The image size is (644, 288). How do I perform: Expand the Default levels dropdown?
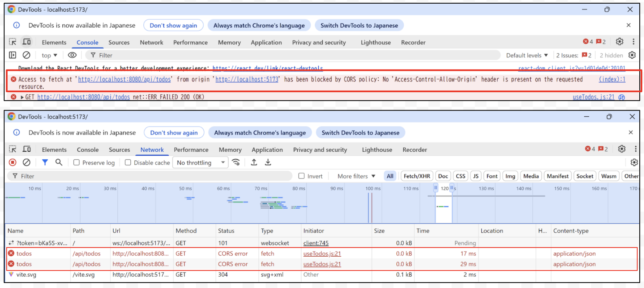(527, 55)
